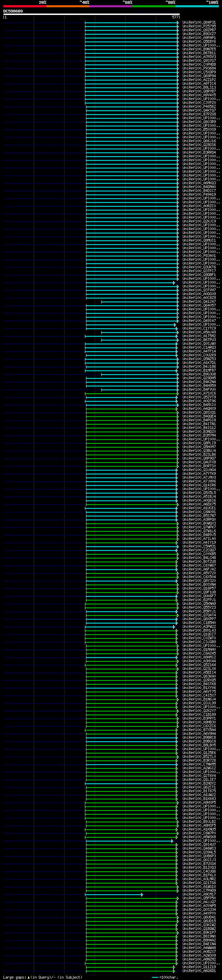222x980 pixels.
Task: Open hit UniRef100_Q9ZPB7
Action: point(199,30)
